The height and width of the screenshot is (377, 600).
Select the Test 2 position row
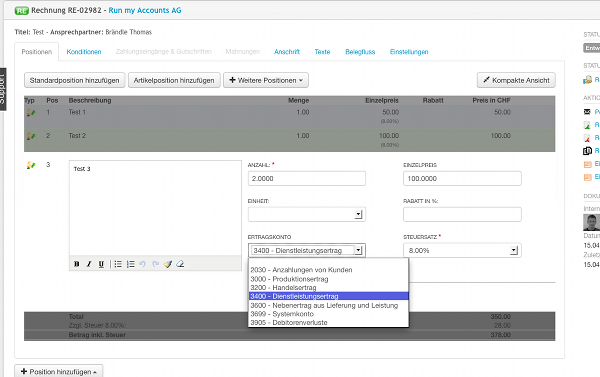point(289,140)
